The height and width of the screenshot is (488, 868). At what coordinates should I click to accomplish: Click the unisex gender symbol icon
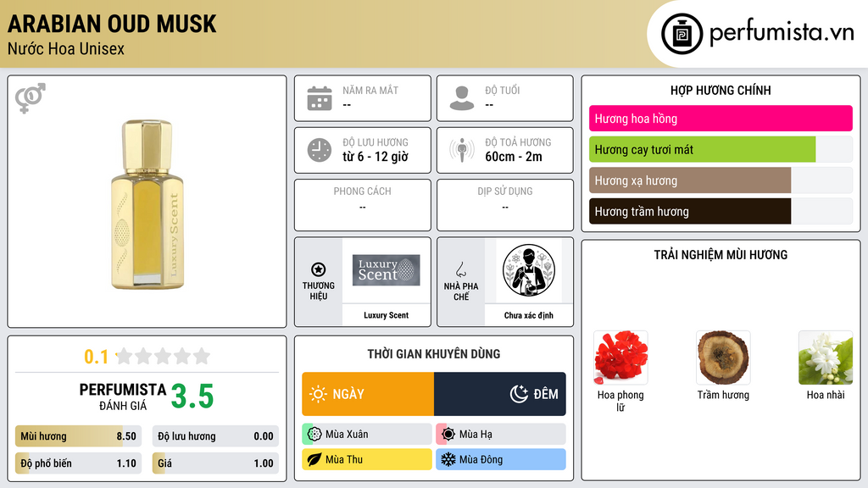point(31,98)
